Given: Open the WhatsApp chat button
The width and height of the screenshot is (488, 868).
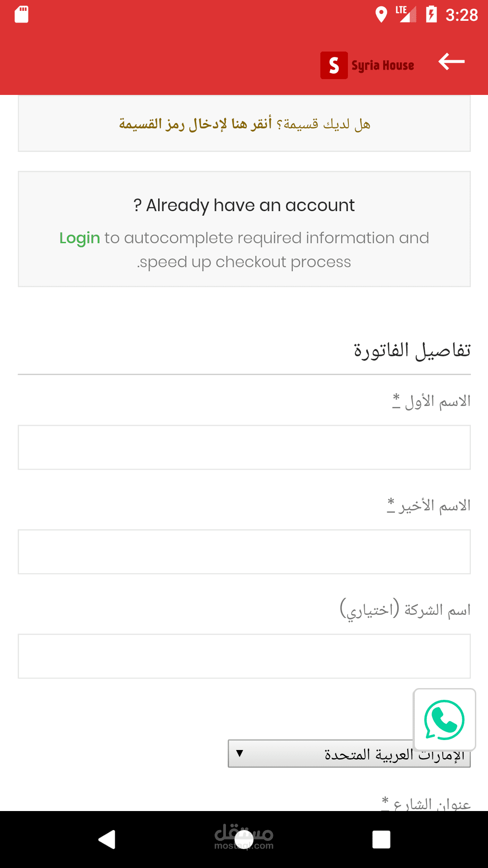Looking at the screenshot, I should [x=444, y=719].
